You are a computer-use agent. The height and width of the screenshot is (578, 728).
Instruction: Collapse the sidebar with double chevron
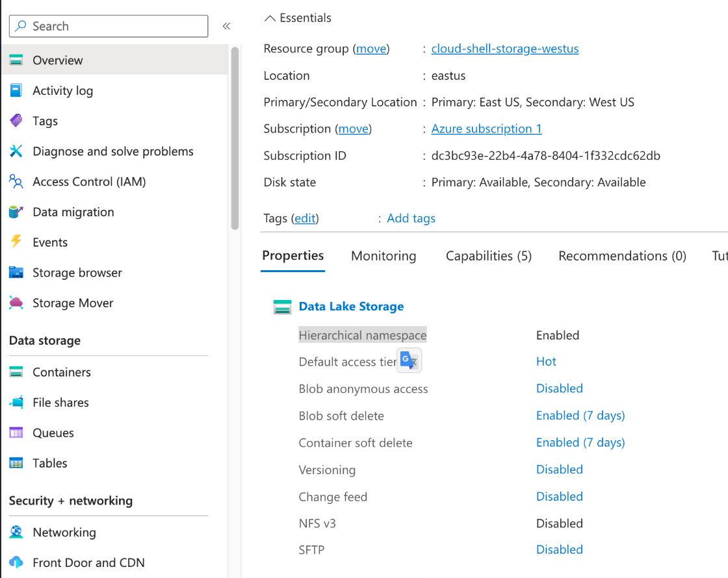pos(226,26)
